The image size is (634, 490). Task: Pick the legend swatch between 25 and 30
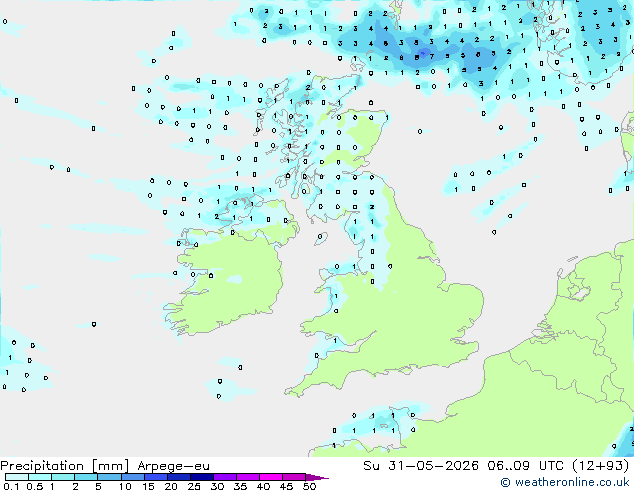[201, 477]
